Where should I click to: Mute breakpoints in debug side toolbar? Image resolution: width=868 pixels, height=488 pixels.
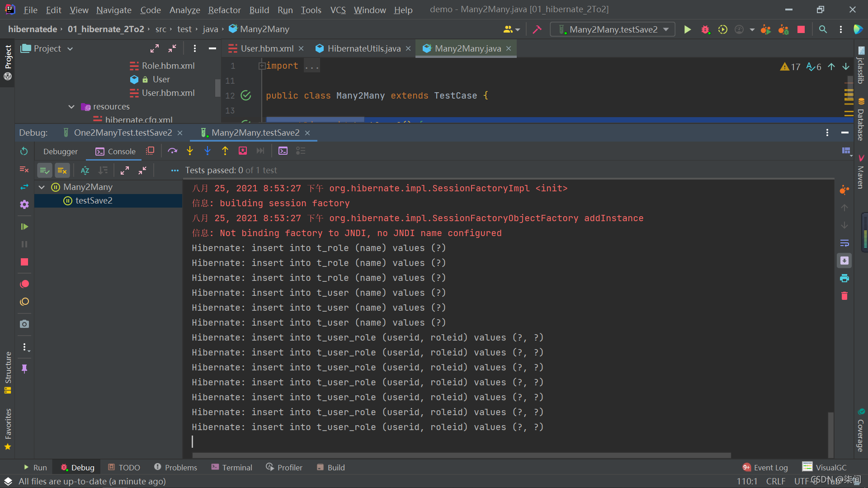(24, 302)
